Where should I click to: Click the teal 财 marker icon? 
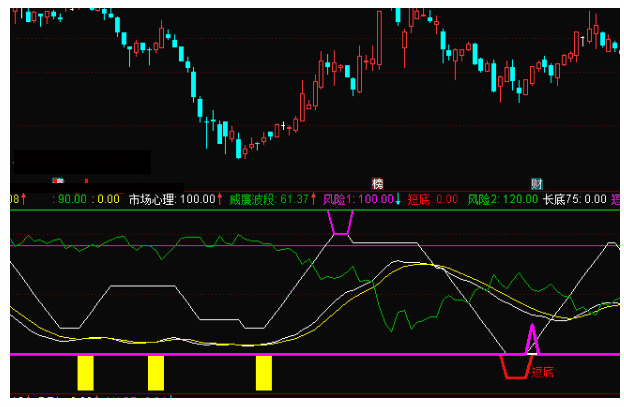(x=536, y=184)
